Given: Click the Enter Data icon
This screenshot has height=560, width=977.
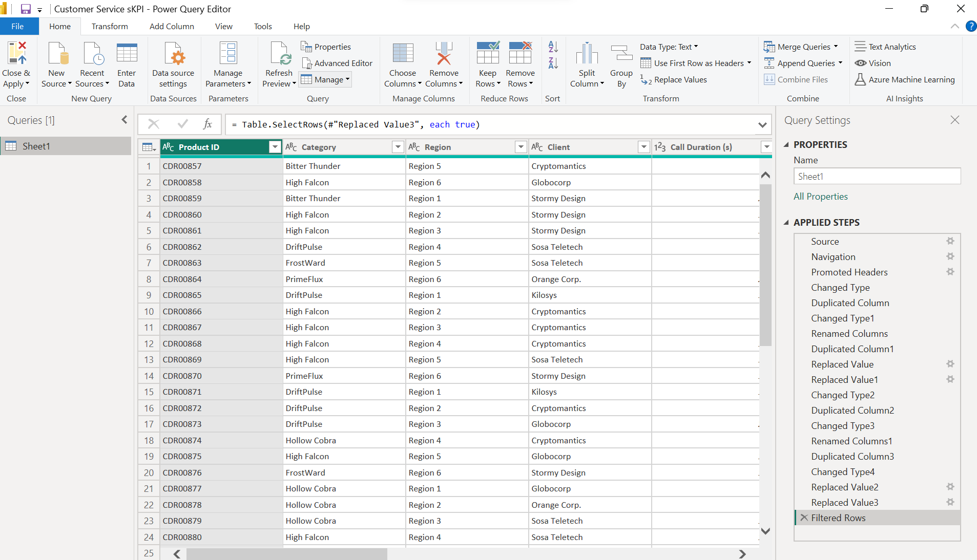Looking at the screenshot, I should point(127,53).
